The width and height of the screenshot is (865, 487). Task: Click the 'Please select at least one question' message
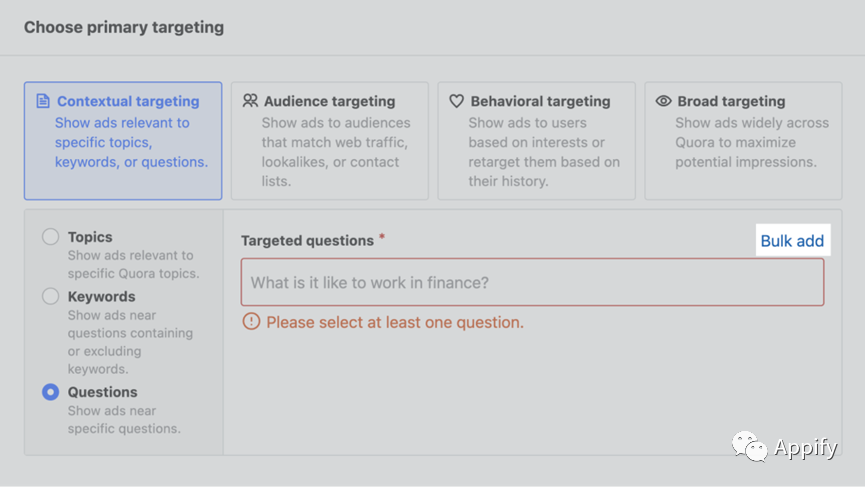click(x=395, y=322)
